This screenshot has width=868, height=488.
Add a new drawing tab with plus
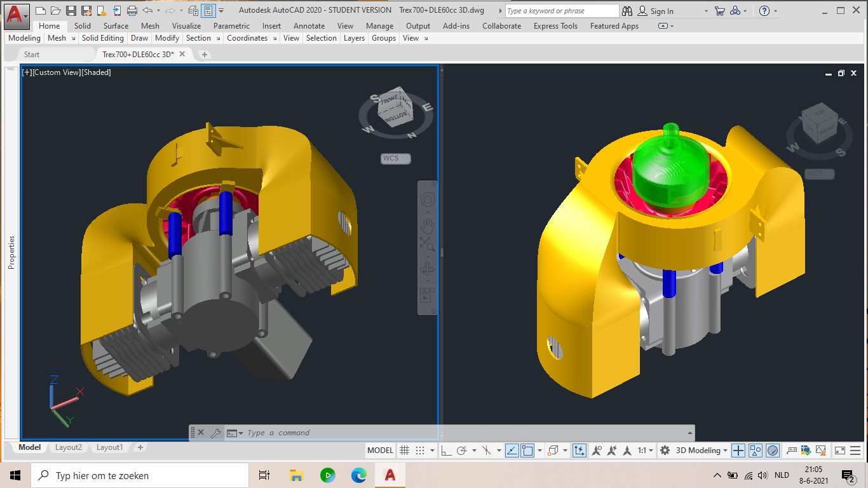pos(204,55)
